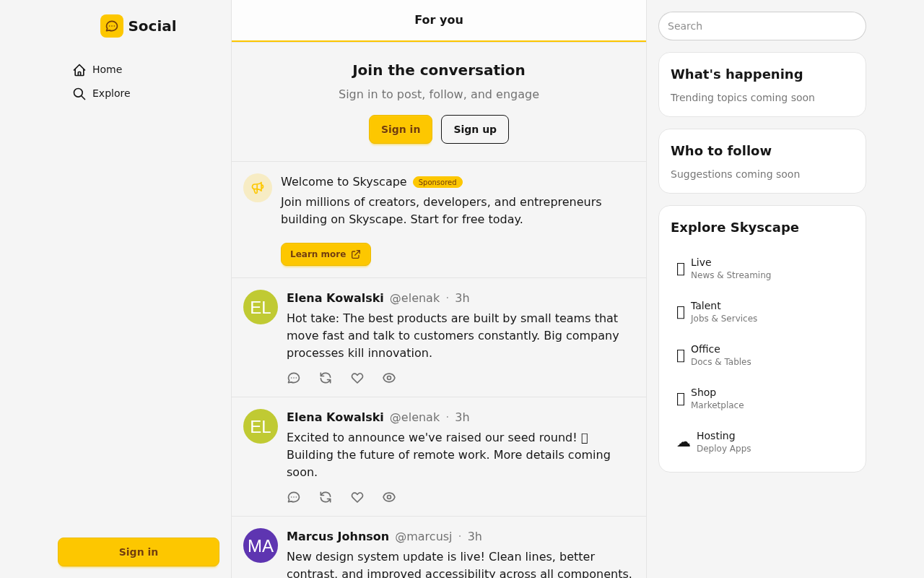This screenshot has width=924, height=578.
Task: Repost Elena's seed round announcement
Action: coord(326,497)
